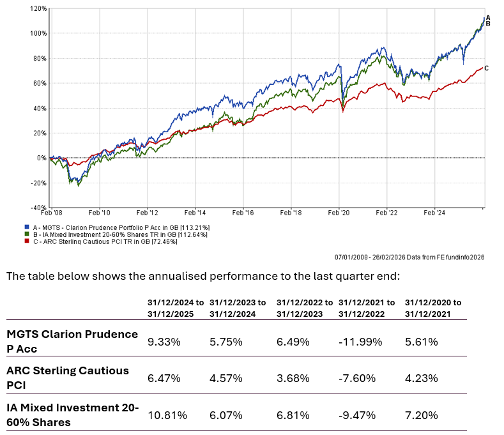Click the 120% y-axis label

click(x=38, y=9)
